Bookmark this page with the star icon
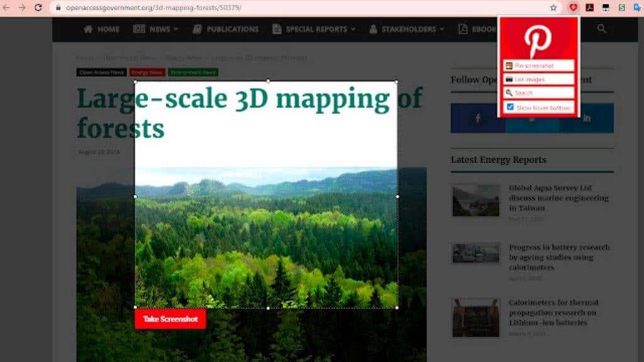644x362 pixels. tap(553, 8)
